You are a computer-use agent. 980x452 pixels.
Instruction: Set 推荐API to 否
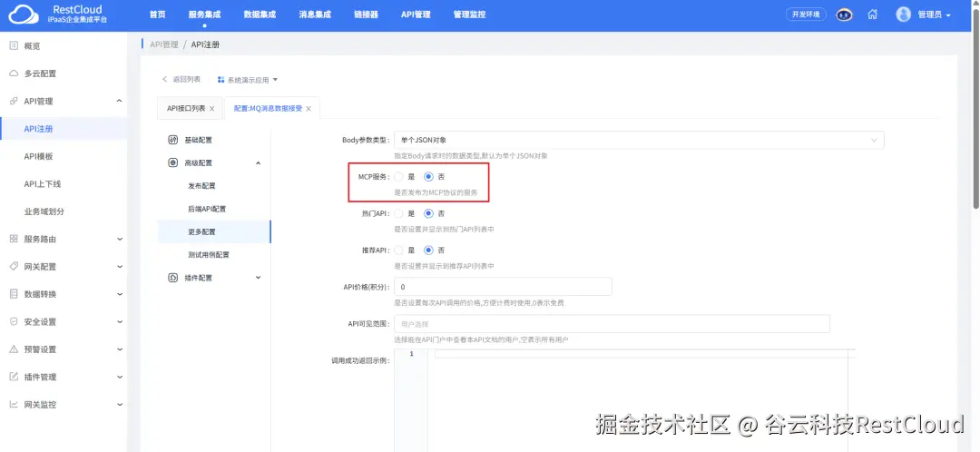428,251
